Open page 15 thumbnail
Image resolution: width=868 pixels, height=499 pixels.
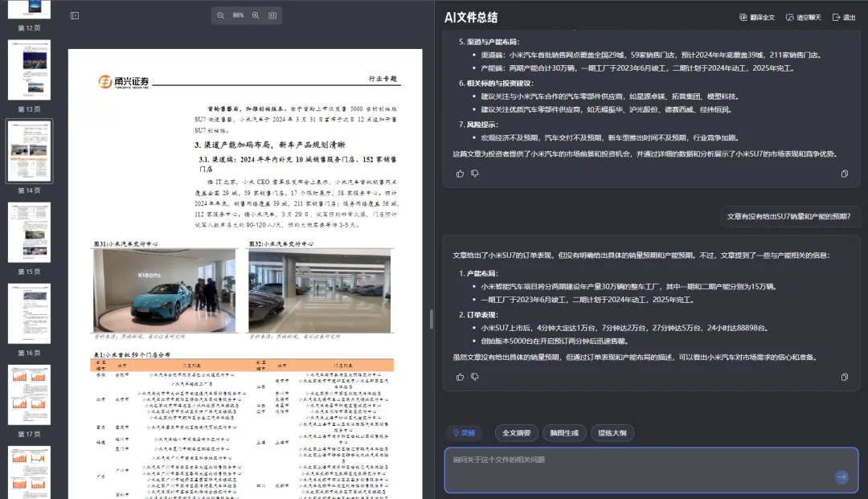(x=30, y=232)
